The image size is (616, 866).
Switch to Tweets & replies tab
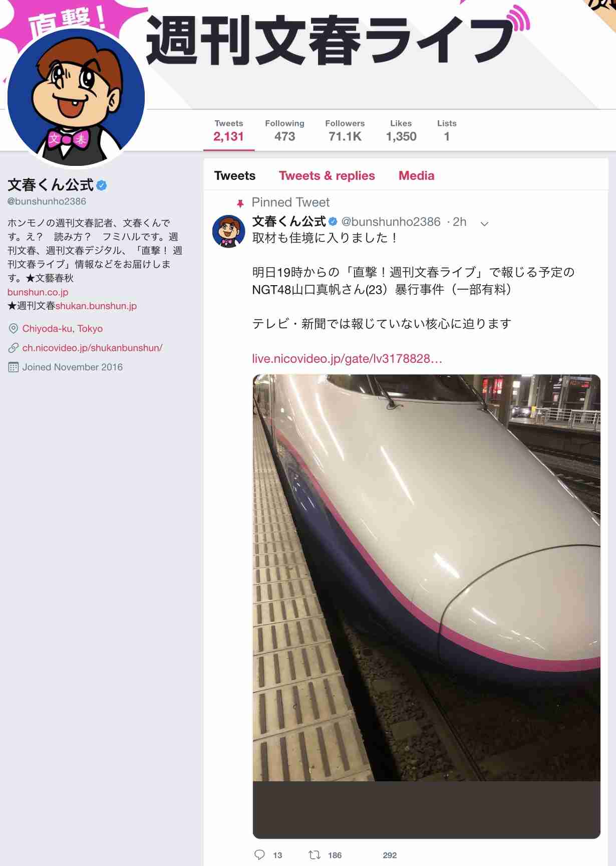pos(327,175)
